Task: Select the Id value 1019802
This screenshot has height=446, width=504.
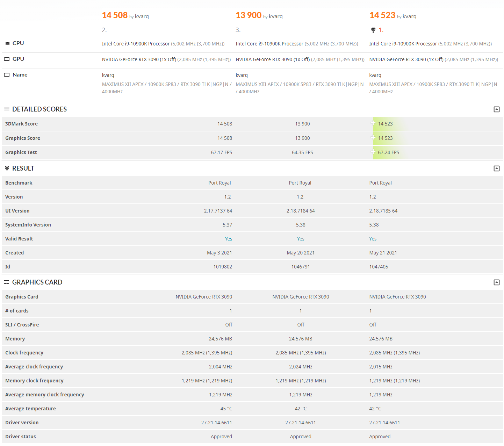Action: (x=223, y=267)
